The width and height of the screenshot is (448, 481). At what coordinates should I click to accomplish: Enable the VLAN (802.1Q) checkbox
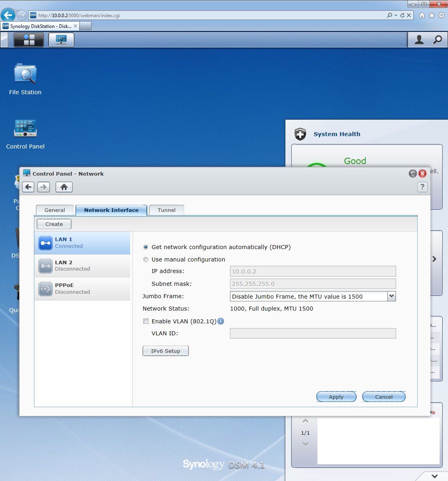click(146, 321)
